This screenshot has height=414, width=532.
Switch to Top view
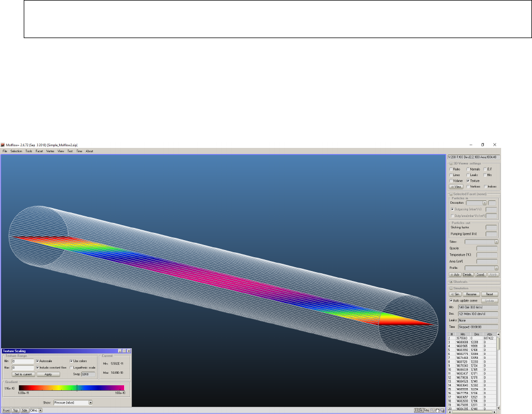pos(15,410)
